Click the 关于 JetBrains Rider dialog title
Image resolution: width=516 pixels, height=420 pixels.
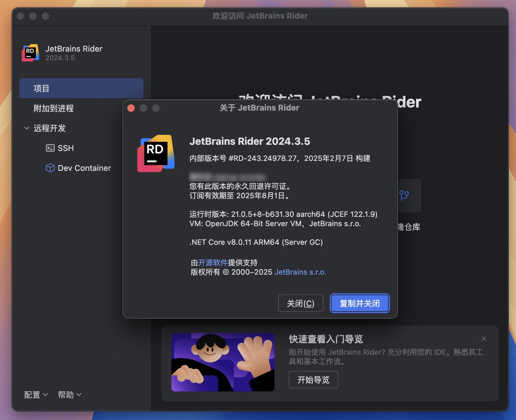[x=260, y=108]
